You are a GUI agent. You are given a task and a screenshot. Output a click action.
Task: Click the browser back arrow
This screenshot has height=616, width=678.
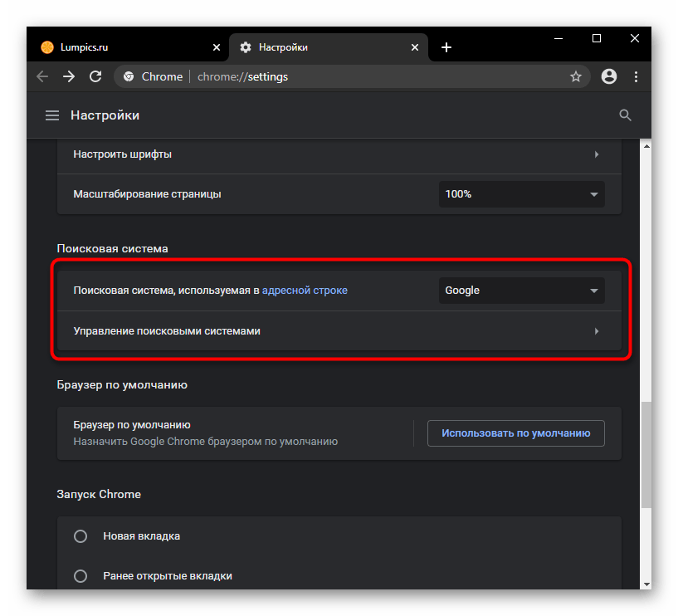(42, 76)
